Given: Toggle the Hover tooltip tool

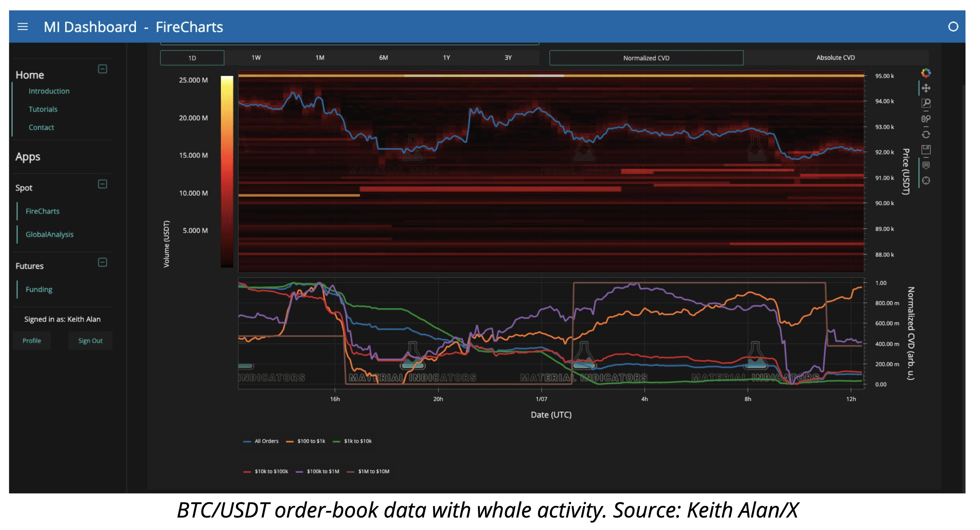Looking at the screenshot, I should coord(926,165).
